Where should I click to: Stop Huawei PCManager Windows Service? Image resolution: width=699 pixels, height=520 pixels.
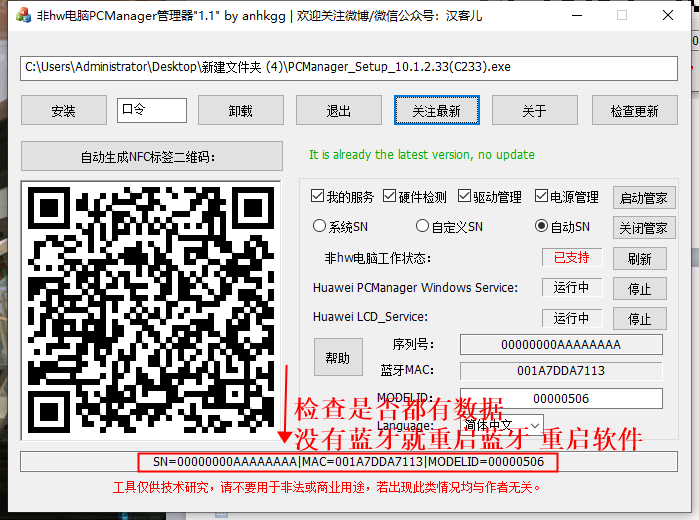point(640,289)
